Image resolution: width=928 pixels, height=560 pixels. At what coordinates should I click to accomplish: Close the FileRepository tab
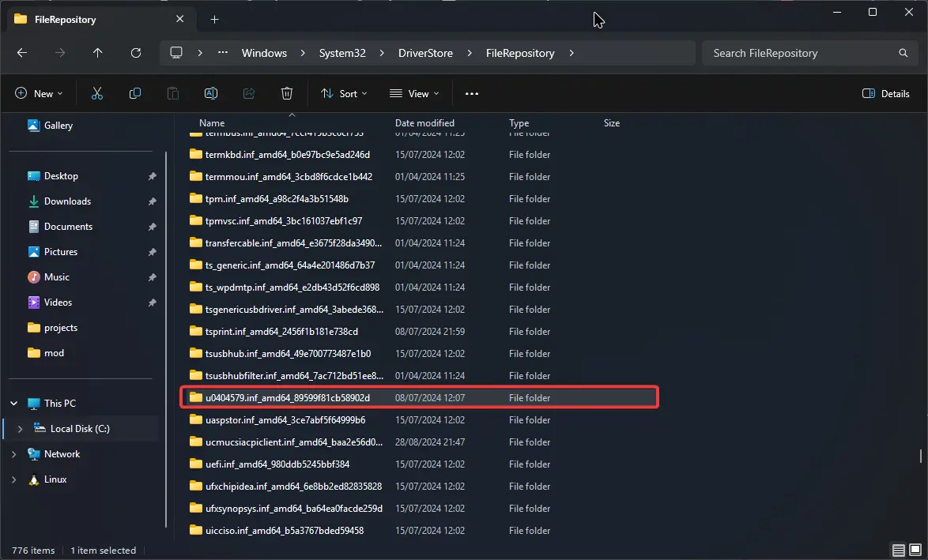pyautogui.click(x=180, y=19)
